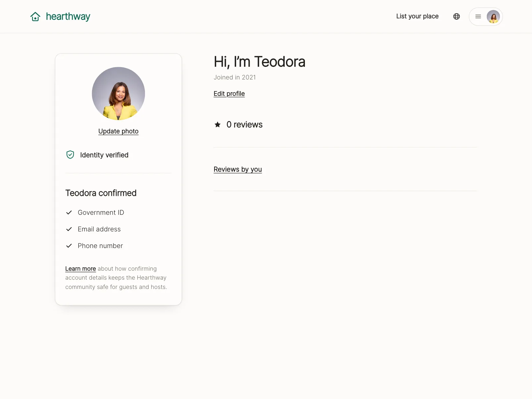
Task: Open List your place
Action: point(417,16)
